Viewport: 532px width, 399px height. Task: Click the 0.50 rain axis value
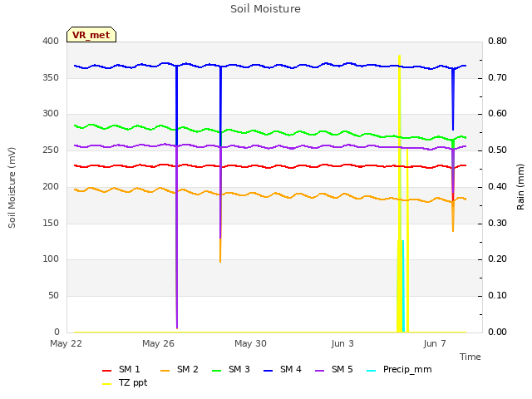(x=497, y=150)
